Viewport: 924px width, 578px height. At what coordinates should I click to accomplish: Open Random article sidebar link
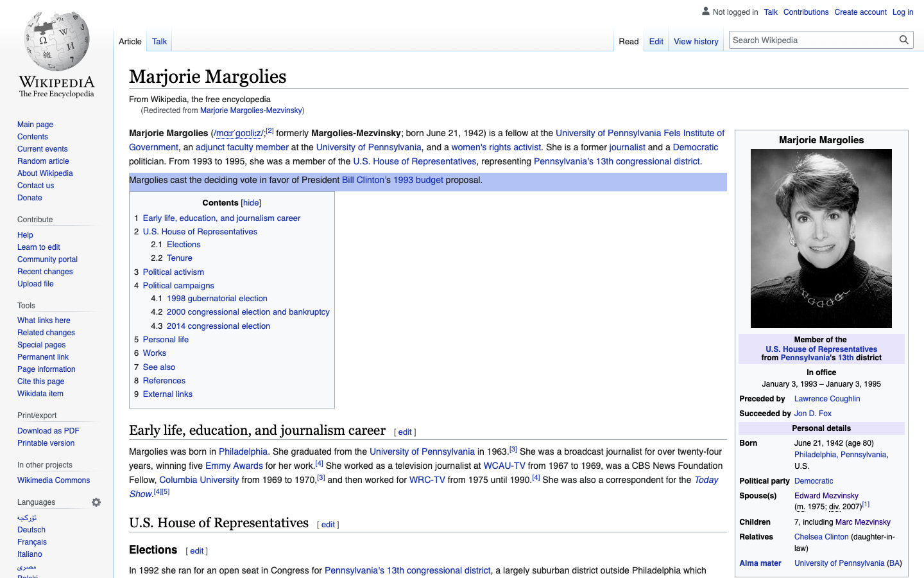(43, 161)
